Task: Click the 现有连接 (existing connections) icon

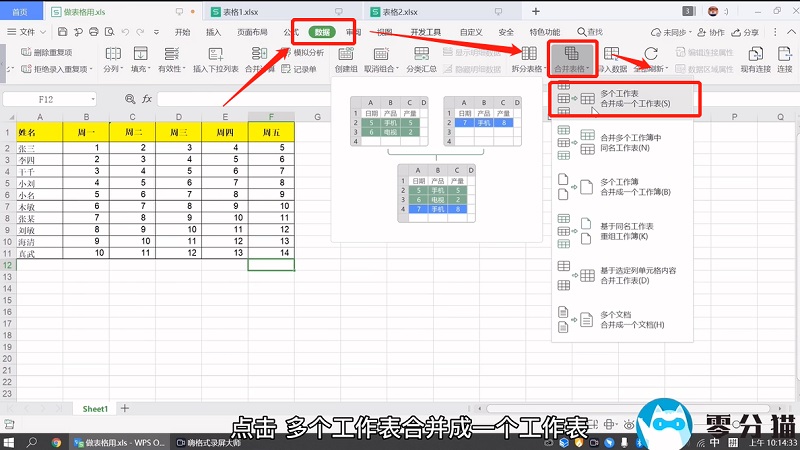Action: click(x=757, y=56)
